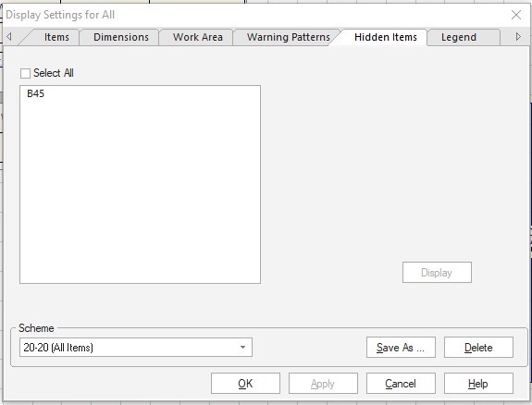The image size is (532, 405).
Task: Close the Display Settings dialog
Action: (516, 15)
